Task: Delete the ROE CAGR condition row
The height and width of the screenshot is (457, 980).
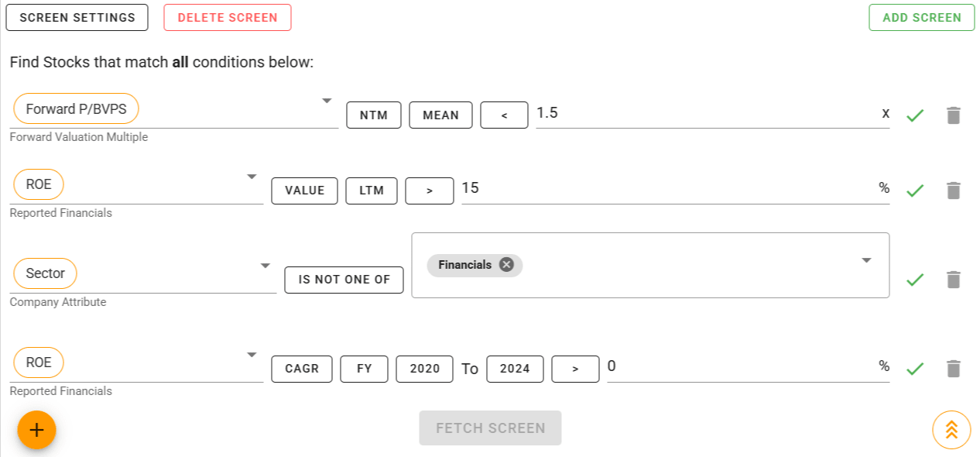Action: click(953, 369)
